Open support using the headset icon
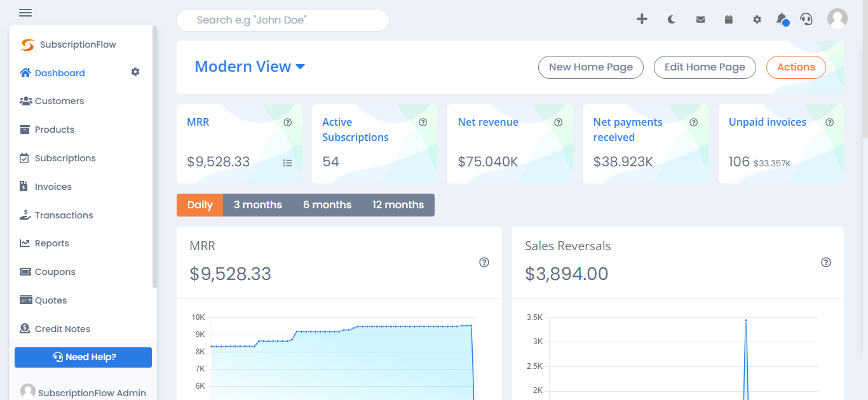This screenshot has height=400, width=868. pyautogui.click(x=806, y=19)
